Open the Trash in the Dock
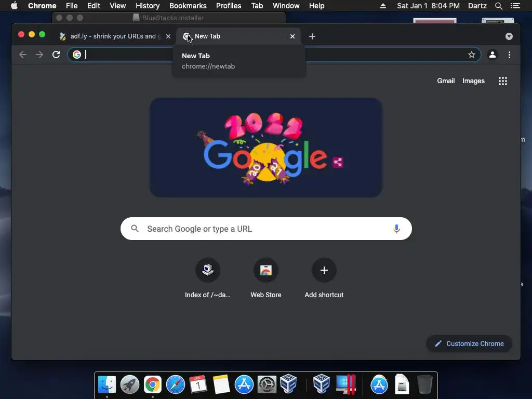 tap(424, 384)
